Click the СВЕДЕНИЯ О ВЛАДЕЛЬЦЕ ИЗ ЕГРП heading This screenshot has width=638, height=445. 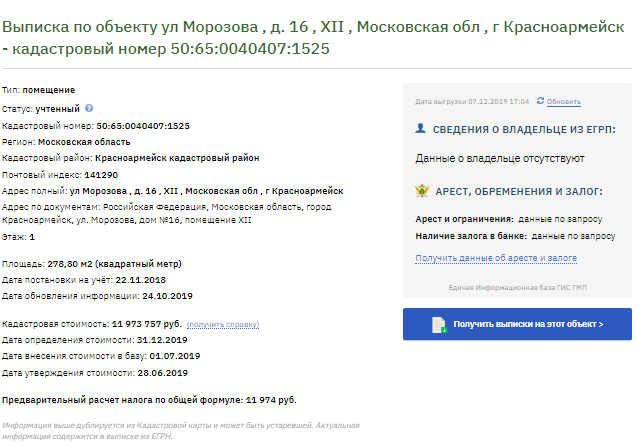524,129
